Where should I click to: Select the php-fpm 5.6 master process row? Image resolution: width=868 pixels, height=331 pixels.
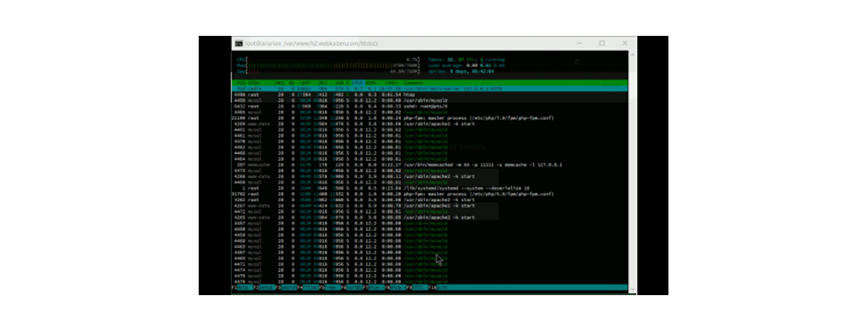pyautogui.click(x=430, y=194)
